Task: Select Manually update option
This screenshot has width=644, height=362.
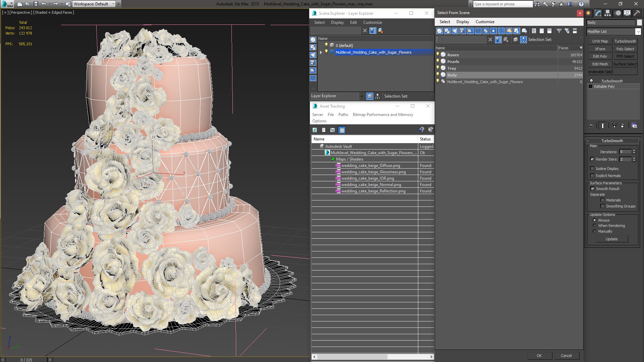Action: coord(594,231)
